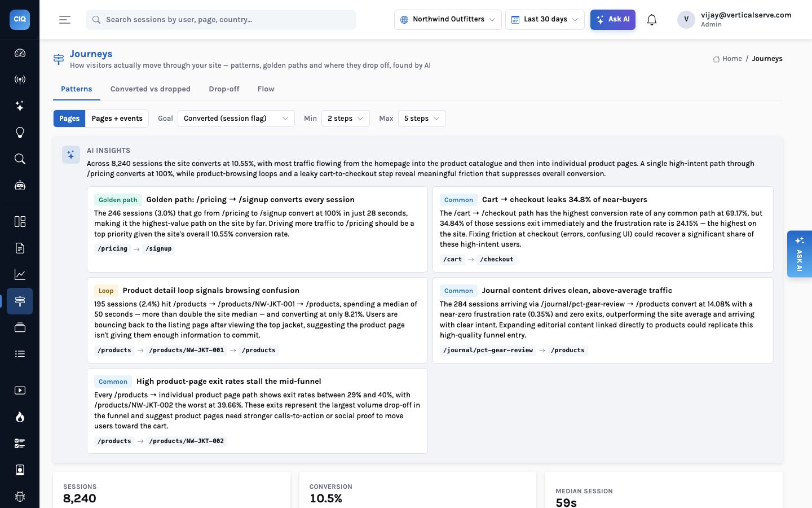Image resolution: width=812 pixels, height=508 pixels.
Task: Click the CIQ logo in the sidebar
Action: pyautogui.click(x=20, y=19)
